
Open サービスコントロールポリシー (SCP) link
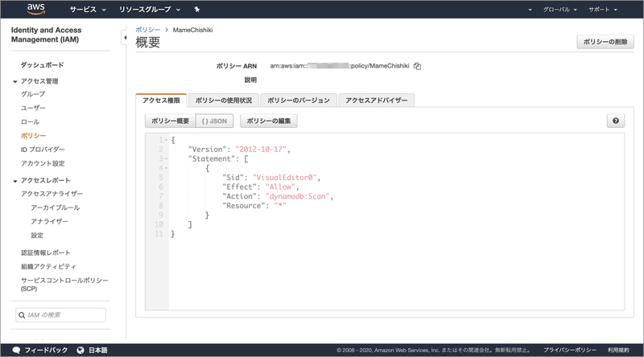click(x=64, y=285)
